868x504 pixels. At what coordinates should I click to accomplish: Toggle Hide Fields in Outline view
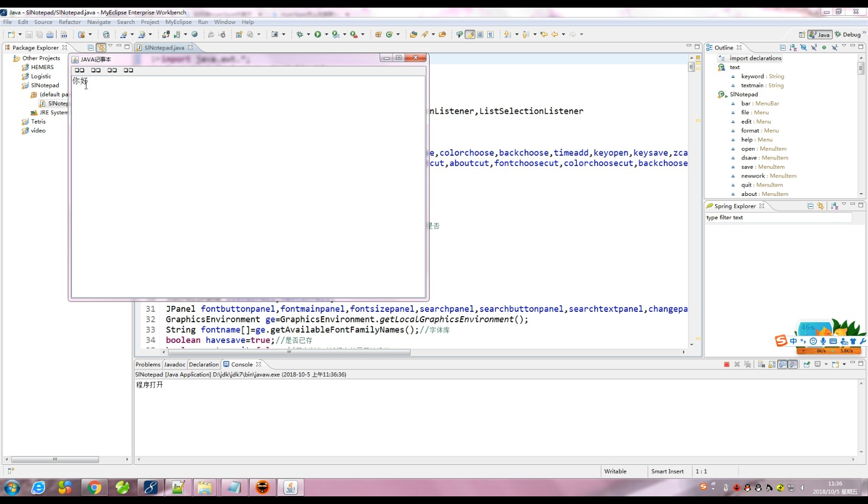[x=803, y=47]
